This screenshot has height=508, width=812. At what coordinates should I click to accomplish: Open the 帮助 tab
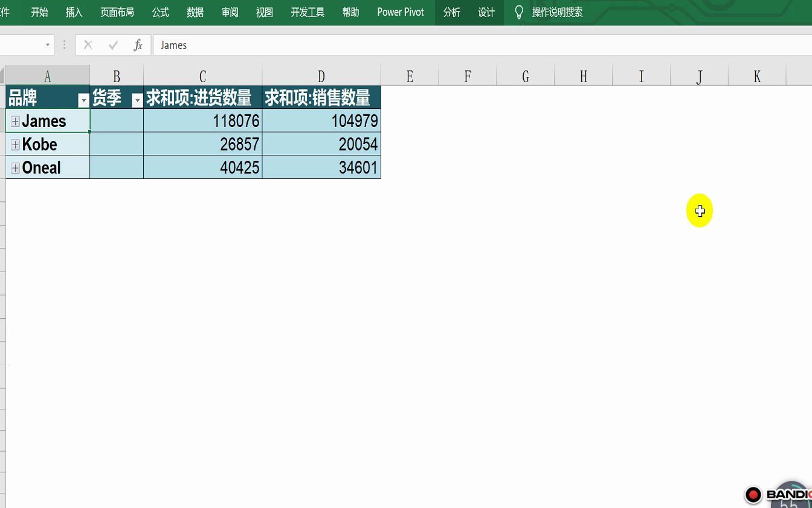350,12
